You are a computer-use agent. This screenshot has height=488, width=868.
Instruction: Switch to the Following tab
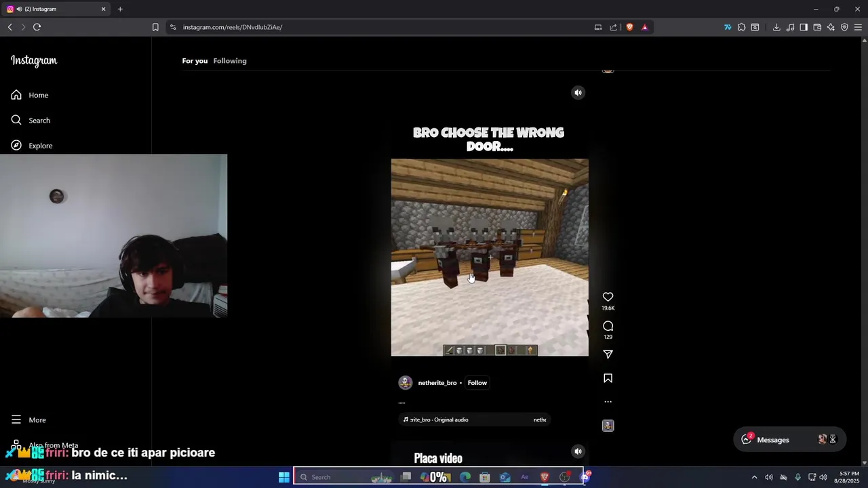[x=230, y=61]
